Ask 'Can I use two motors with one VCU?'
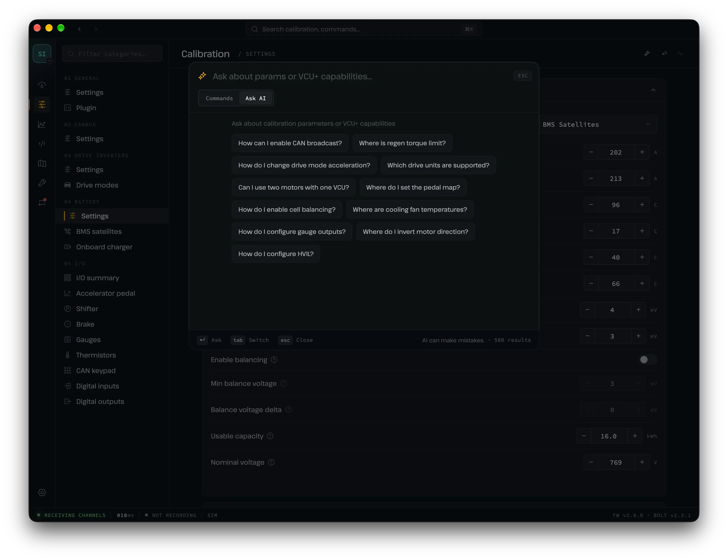Image resolution: width=728 pixels, height=560 pixels. pos(293,187)
